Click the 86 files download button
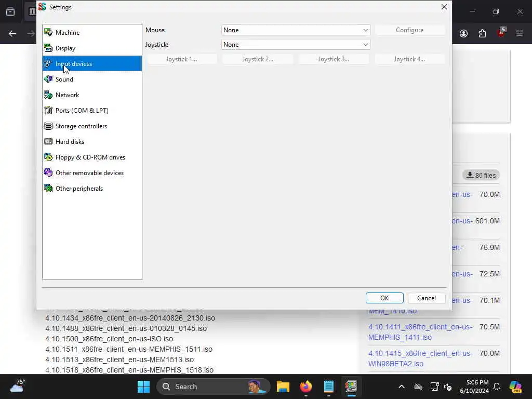532x399 pixels. tap(481, 175)
